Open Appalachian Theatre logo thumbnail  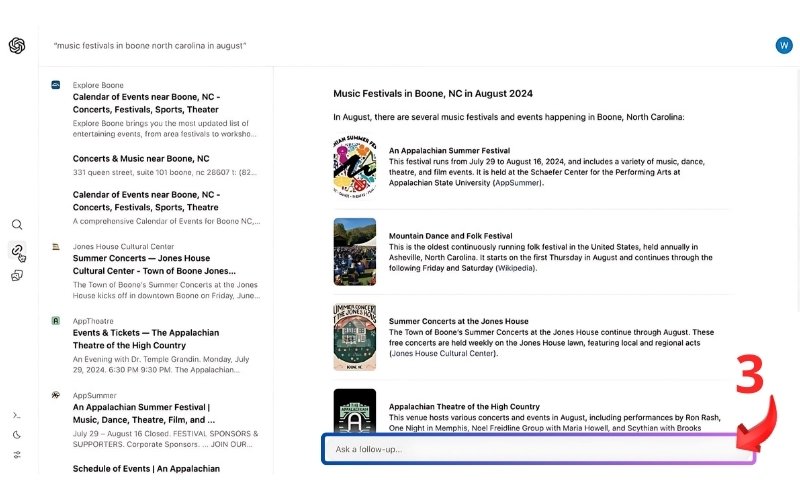(355, 411)
